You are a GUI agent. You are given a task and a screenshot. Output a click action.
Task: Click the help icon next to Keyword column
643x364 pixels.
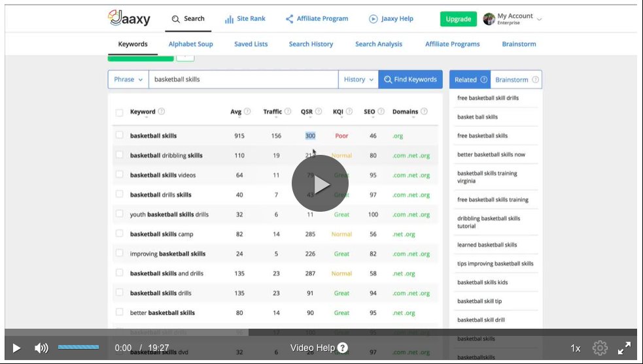tap(162, 111)
